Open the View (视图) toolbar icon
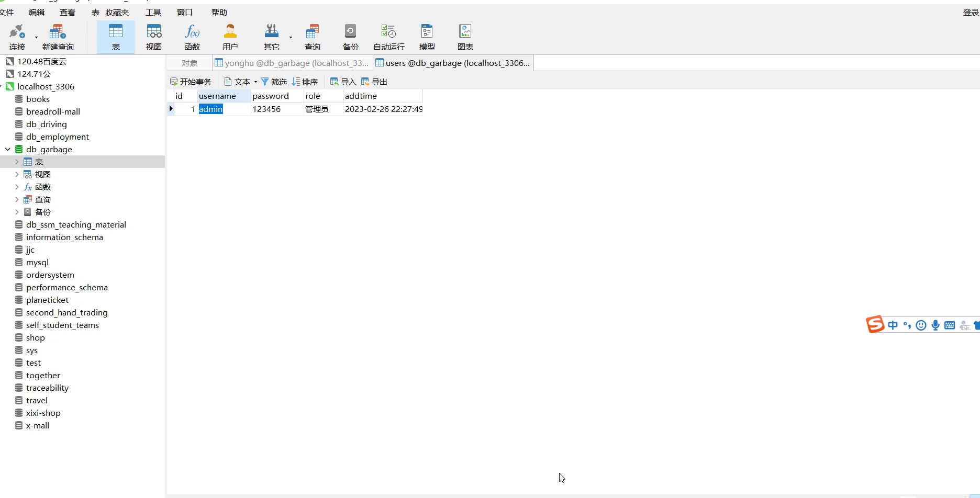980x498 pixels. pos(154,37)
